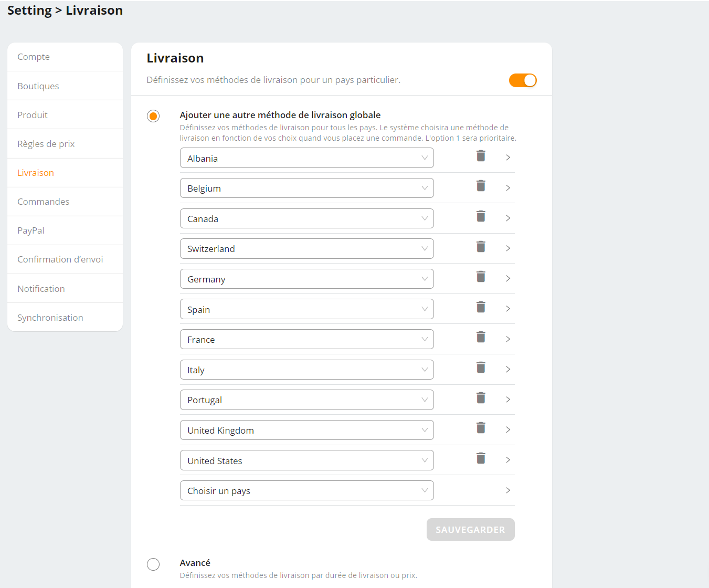Go to PayPal settings in sidebar

pos(31,230)
